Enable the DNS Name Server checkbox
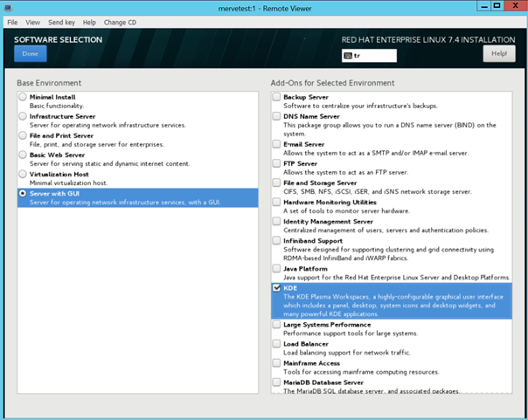The image size is (528, 420). point(276,116)
